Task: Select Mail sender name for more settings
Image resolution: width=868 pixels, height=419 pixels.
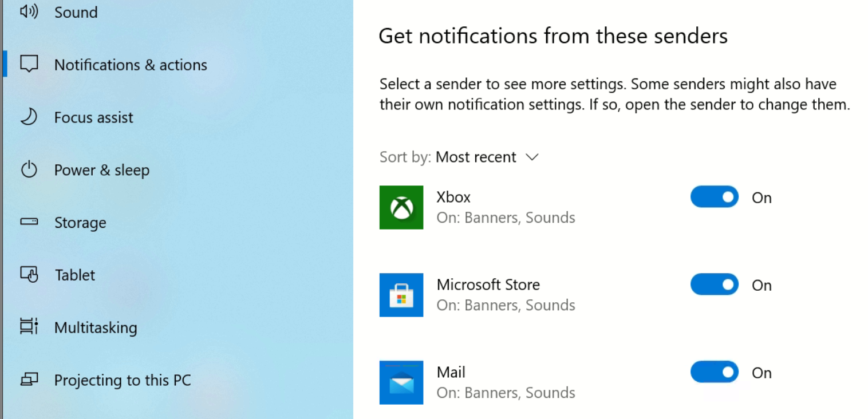Action: pos(451,372)
